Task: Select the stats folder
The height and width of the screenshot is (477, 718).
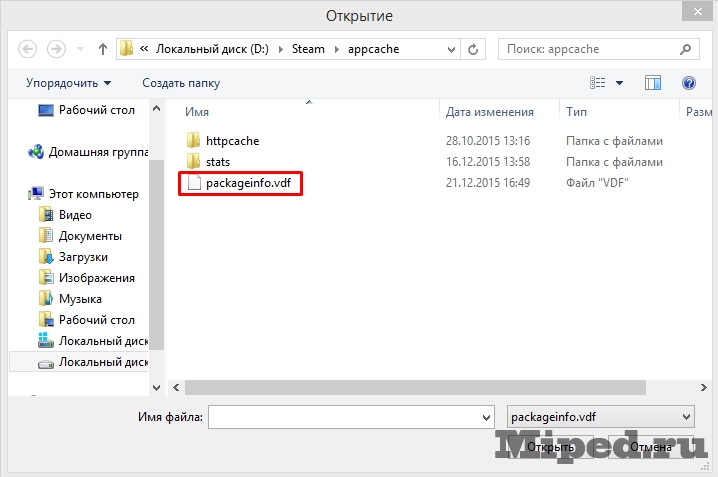Action: pos(217,161)
